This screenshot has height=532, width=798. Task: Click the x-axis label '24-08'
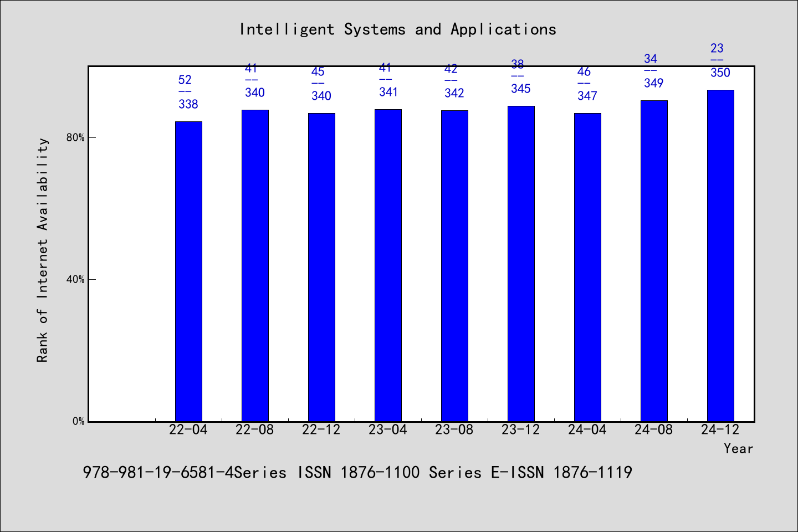(654, 429)
